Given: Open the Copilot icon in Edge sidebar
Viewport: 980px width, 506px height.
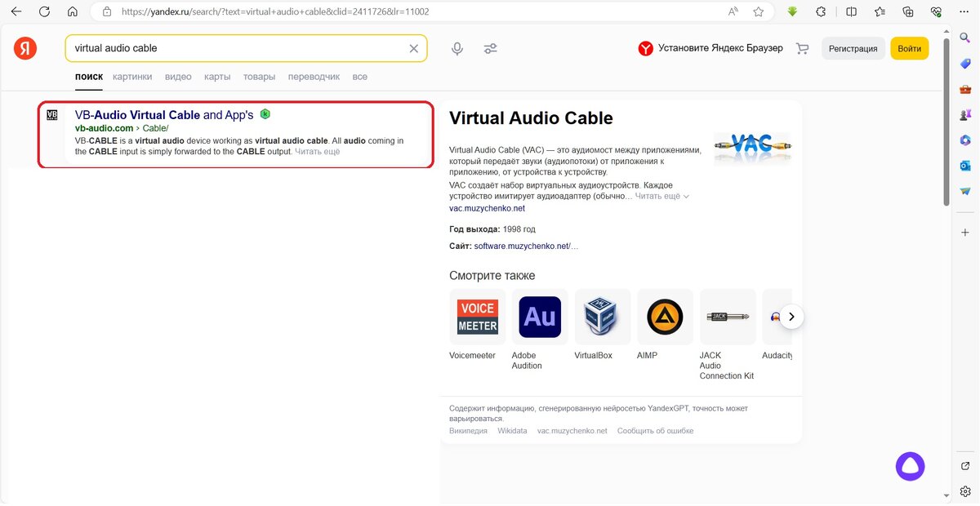Looking at the screenshot, I should (x=965, y=140).
